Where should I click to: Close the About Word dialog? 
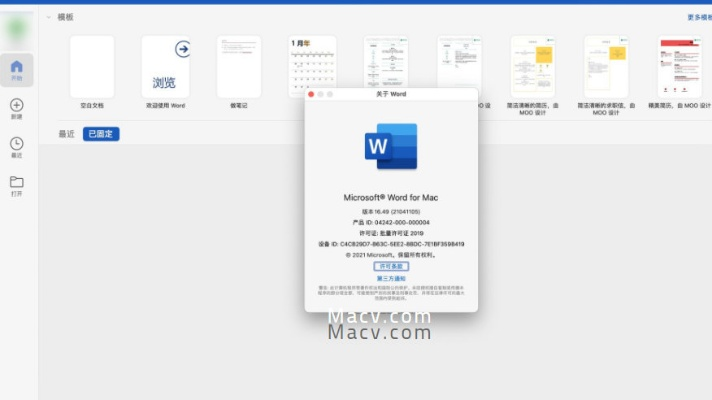[311, 94]
